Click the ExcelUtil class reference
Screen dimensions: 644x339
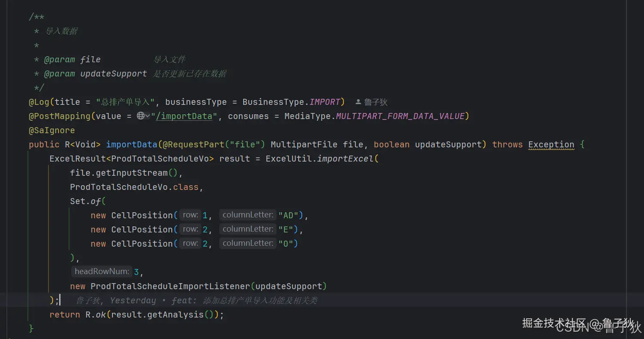289,159
